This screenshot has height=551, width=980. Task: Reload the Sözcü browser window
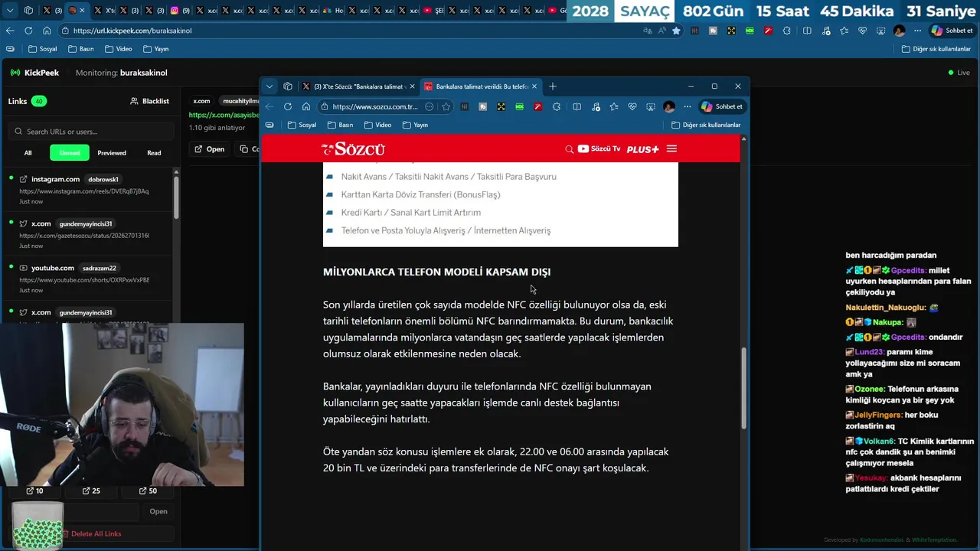pos(288,106)
